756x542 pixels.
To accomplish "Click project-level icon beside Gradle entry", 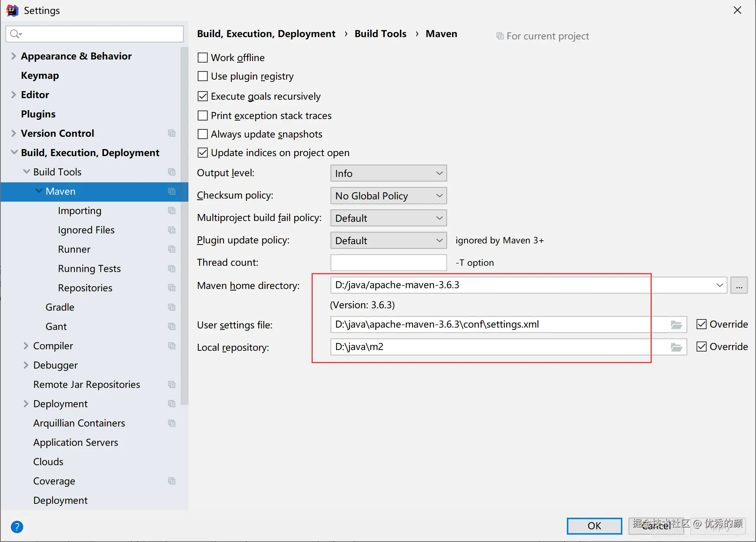I will (x=172, y=307).
